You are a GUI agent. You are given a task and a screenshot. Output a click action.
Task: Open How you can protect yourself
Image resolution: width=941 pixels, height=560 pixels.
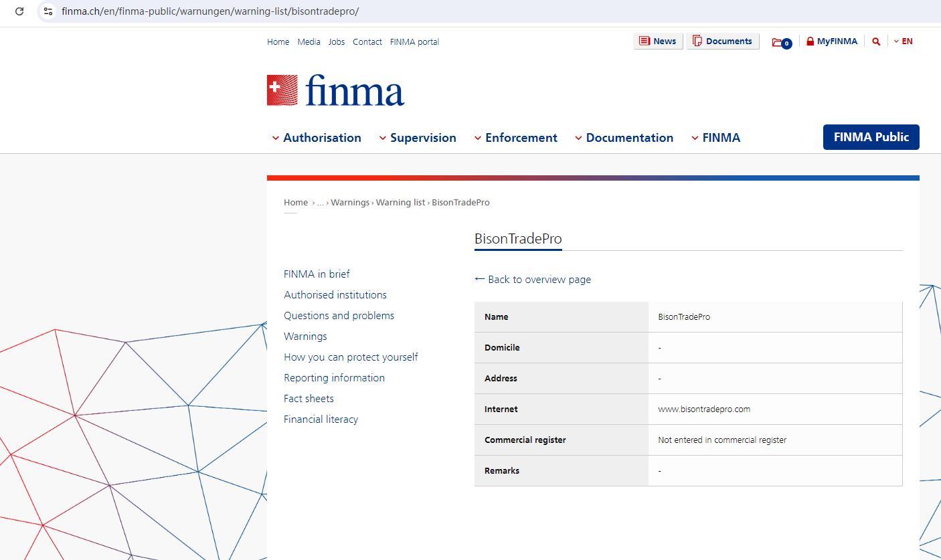(351, 357)
